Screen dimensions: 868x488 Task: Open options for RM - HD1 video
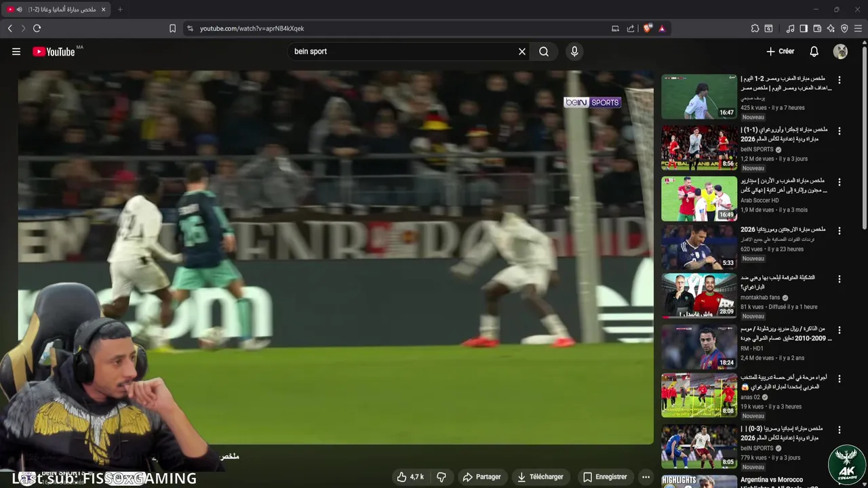pyautogui.click(x=840, y=330)
